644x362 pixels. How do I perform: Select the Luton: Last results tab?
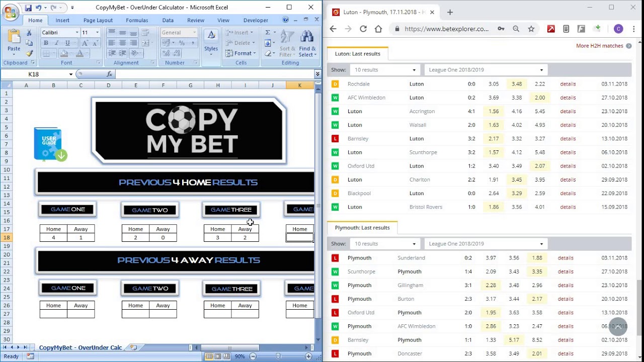click(x=358, y=54)
